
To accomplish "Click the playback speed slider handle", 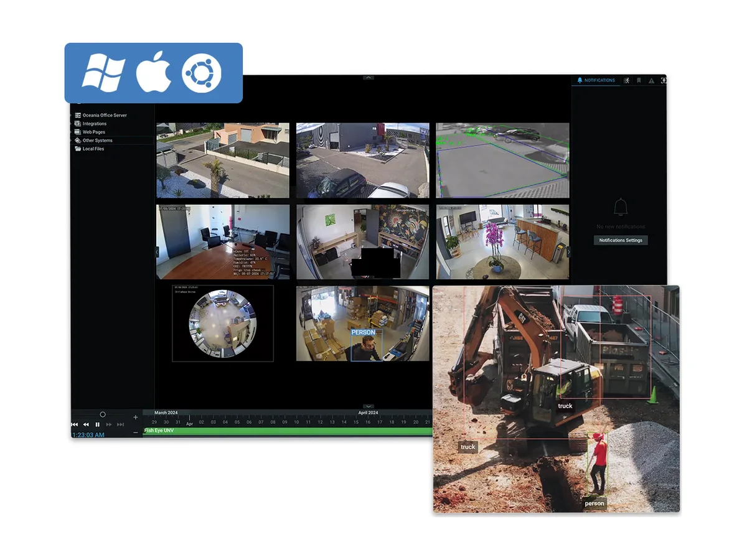I will click(103, 414).
